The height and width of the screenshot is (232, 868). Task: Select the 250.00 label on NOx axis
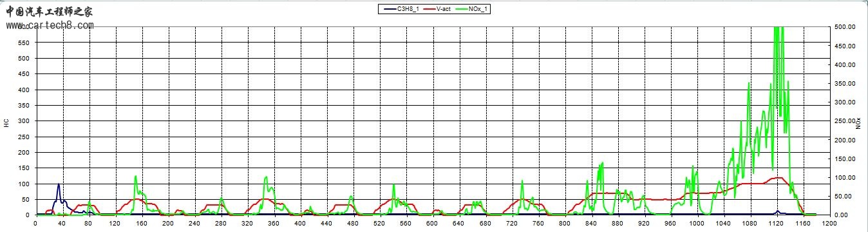click(844, 121)
